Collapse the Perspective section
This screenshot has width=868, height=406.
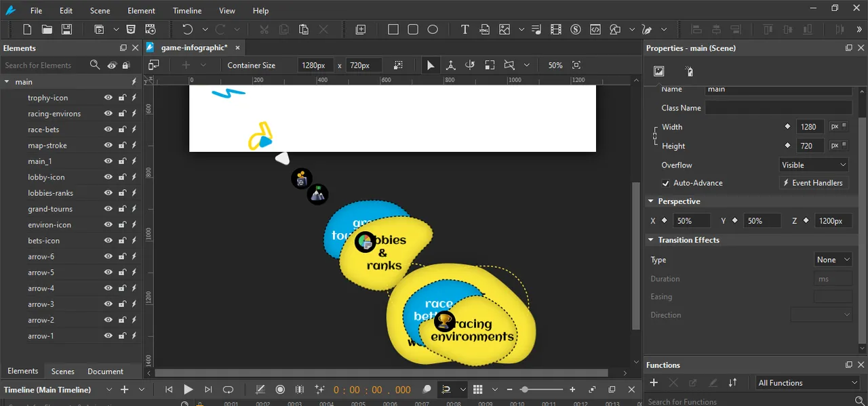651,201
